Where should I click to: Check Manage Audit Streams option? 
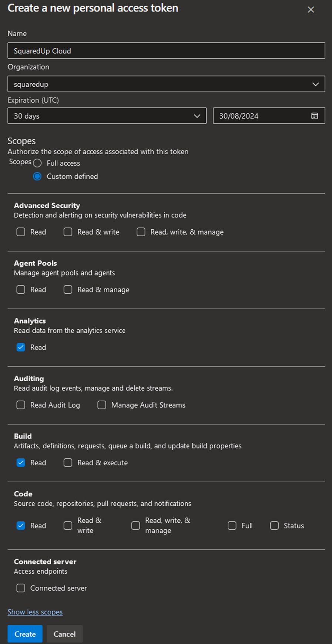pyautogui.click(x=102, y=405)
